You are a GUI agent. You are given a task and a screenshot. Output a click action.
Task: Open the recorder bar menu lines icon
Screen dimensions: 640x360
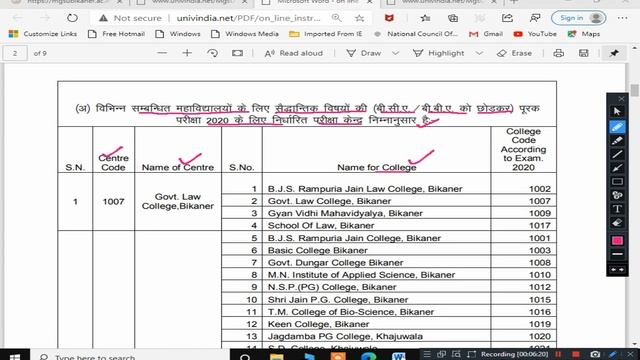(x=427, y=354)
